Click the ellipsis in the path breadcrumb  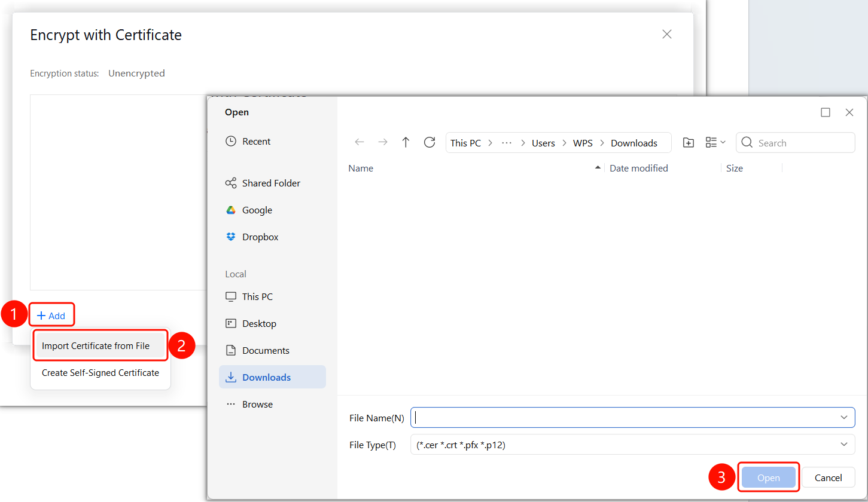tap(507, 143)
